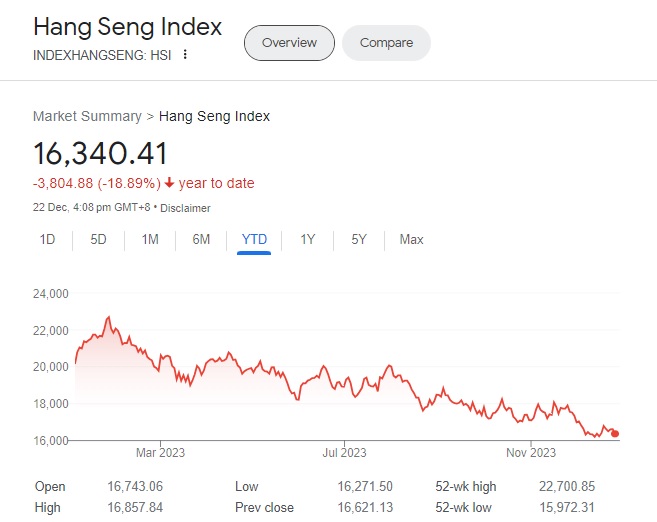Click the Disclaimer link

pos(187,207)
